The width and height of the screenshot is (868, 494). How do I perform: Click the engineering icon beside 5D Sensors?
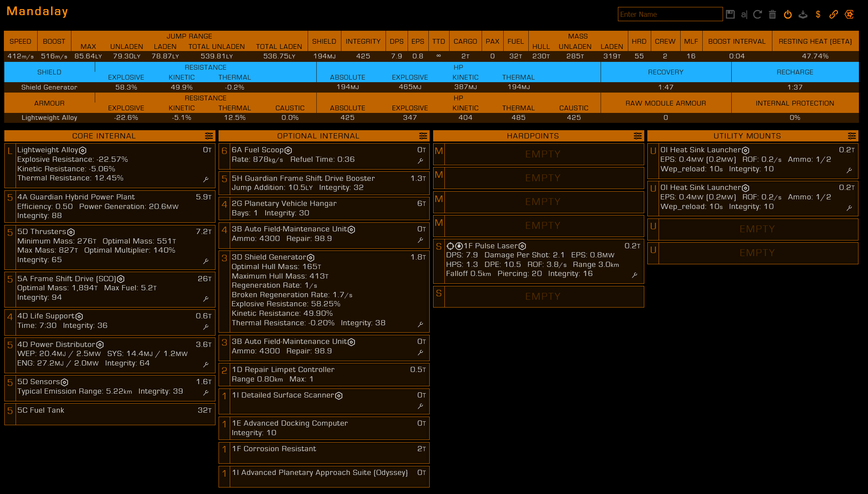(x=64, y=382)
